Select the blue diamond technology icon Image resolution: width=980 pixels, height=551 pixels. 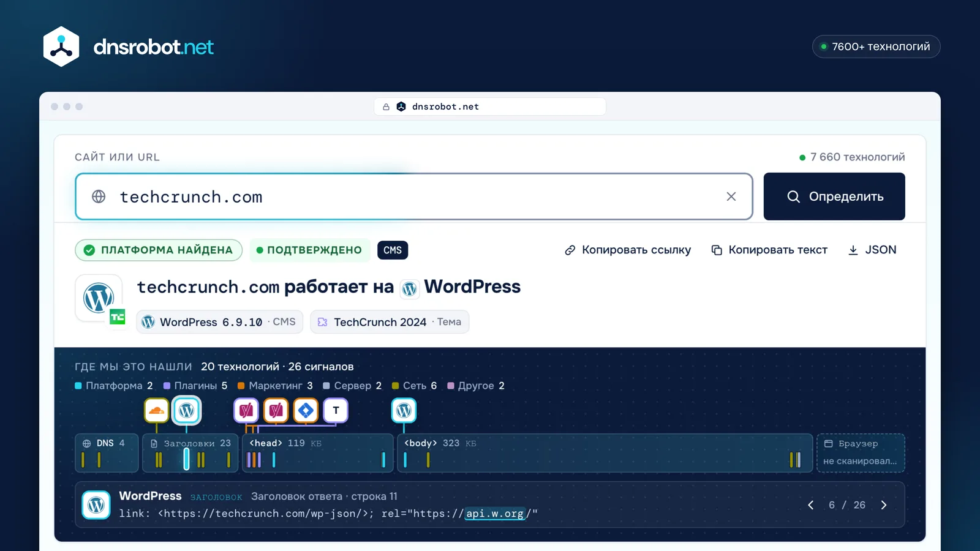[306, 410]
